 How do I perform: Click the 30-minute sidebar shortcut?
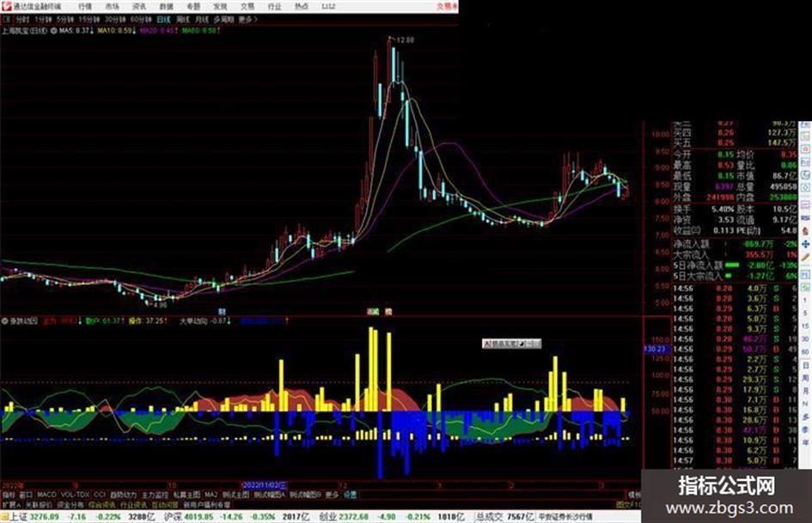(x=805, y=338)
